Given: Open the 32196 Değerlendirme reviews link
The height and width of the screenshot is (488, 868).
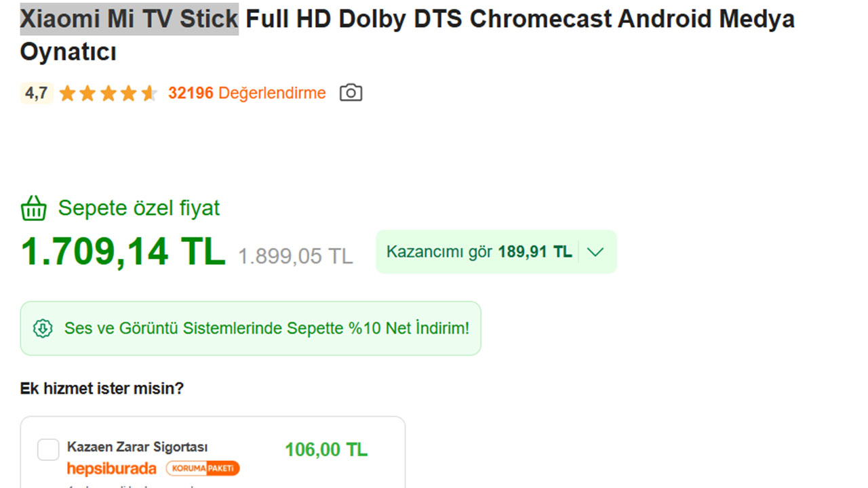Looking at the screenshot, I should point(247,93).
